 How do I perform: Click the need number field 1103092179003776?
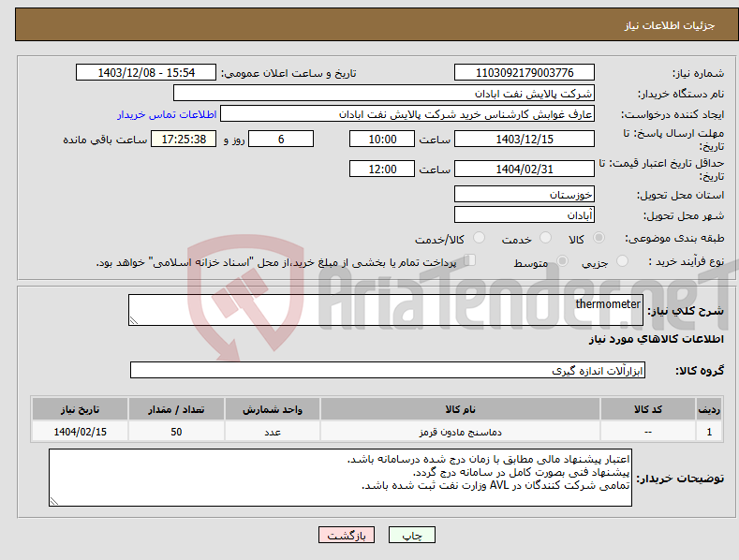pos(525,73)
